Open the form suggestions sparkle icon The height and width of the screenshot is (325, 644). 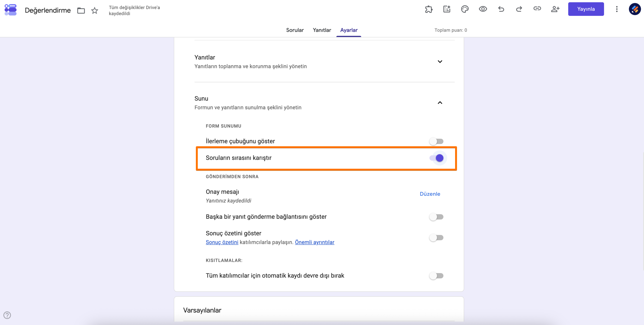click(447, 9)
